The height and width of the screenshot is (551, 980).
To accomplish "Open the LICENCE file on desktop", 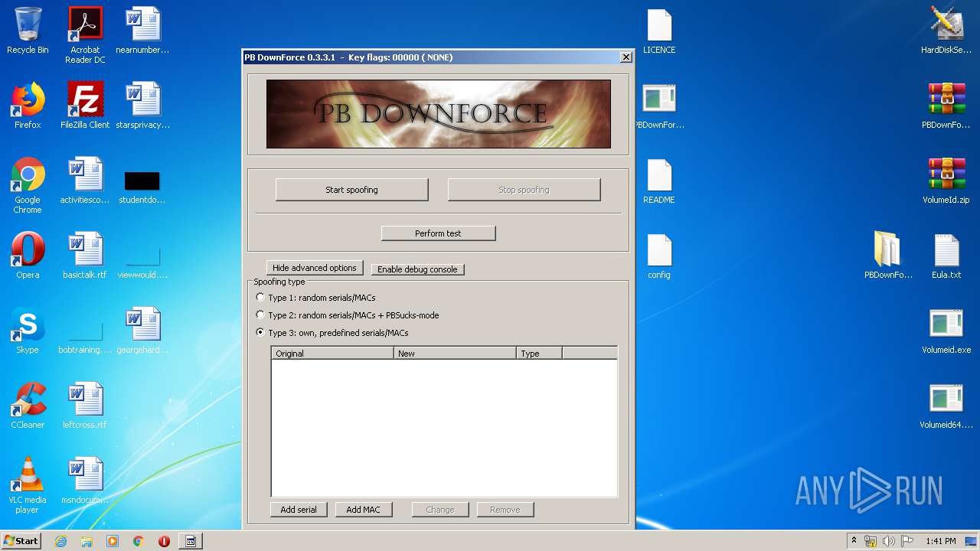I will coord(659,31).
